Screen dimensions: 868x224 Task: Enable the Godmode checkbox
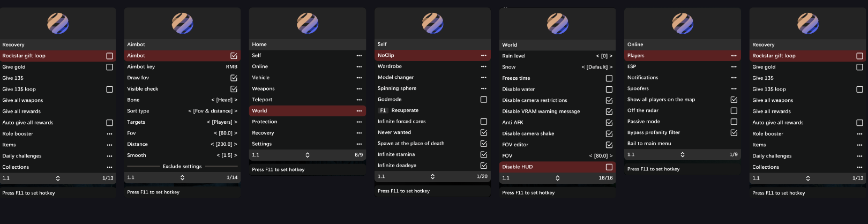[483, 99]
